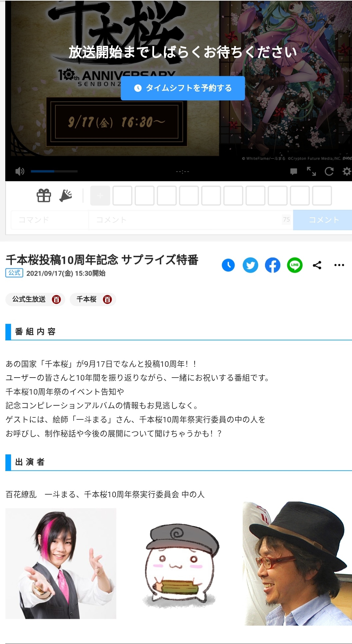
Task: Submit with the blue コメント button
Action: click(323, 220)
